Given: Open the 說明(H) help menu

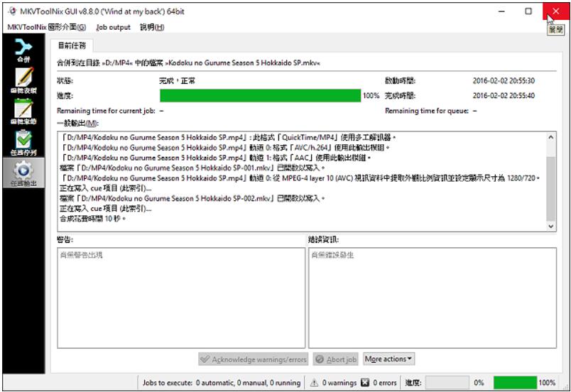Looking at the screenshot, I should (x=152, y=27).
